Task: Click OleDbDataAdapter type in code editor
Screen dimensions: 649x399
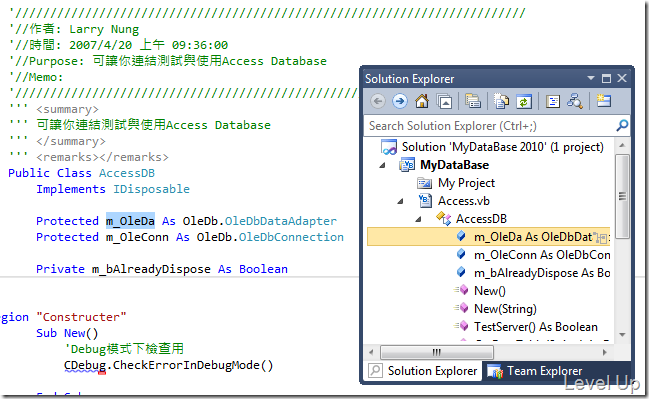Action: point(281,221)
